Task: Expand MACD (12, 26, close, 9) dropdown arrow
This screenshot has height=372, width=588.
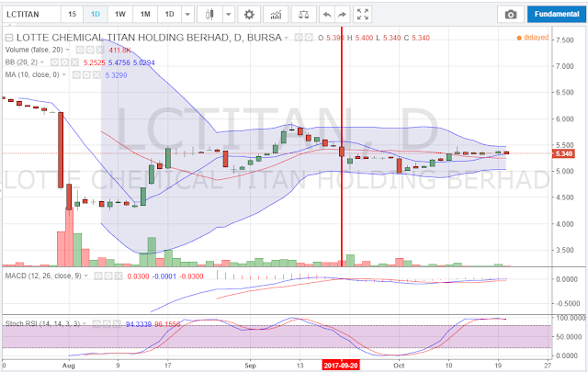Action: pyautogui.click(x=85, y=276)
